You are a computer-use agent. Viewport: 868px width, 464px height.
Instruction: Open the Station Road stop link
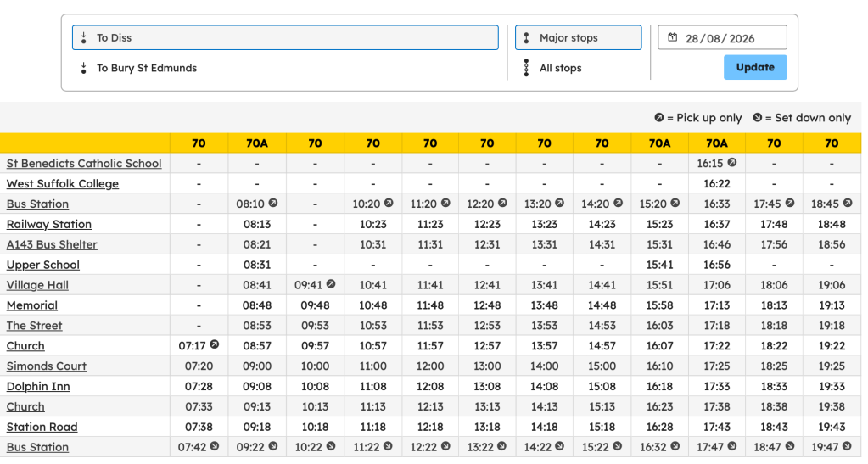point(42,427)
